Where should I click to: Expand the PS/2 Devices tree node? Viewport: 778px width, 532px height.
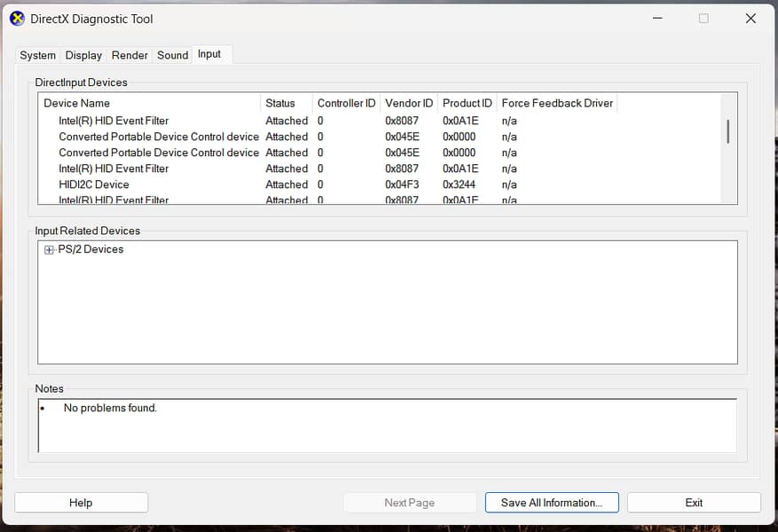(x=50, y=250)
